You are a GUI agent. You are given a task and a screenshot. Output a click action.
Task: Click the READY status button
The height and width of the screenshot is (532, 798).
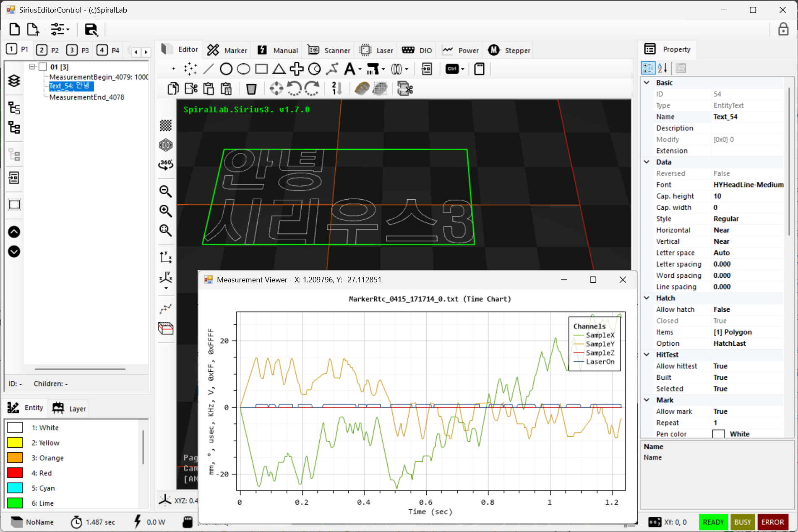coord(713,522)
